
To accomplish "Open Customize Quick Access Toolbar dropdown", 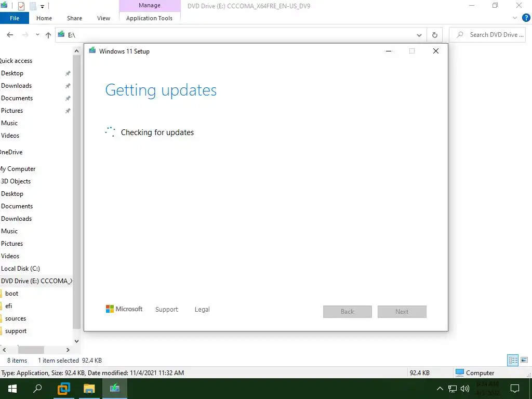I will (x=43, y=6).
